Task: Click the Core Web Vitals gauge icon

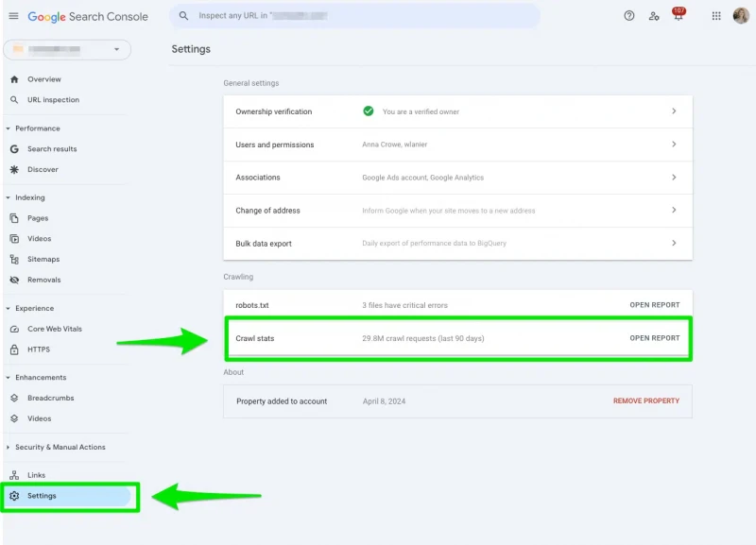Action: pyautogui.click(x=14, y=329)
